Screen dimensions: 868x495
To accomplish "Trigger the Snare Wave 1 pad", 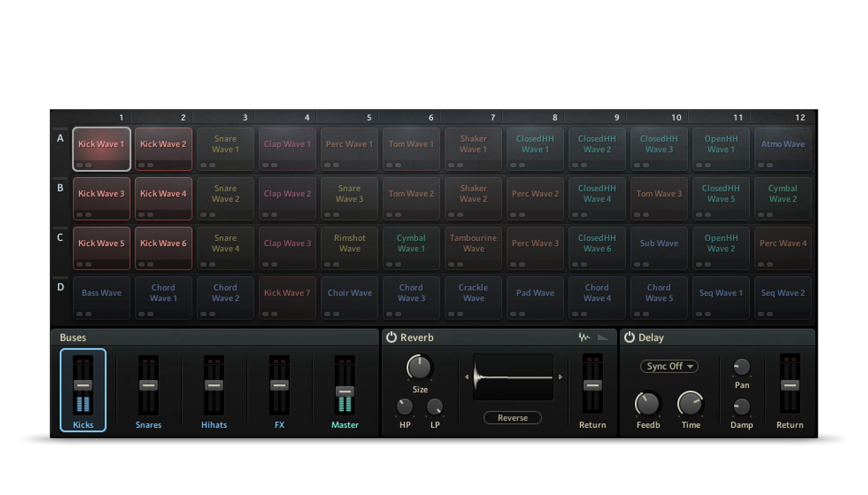I will pos(226,149).
